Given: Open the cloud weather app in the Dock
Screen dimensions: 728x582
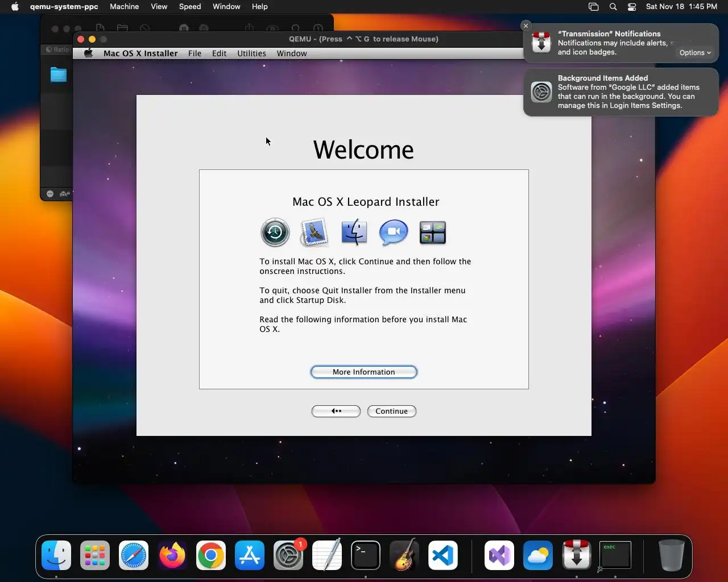Looking at the screenshot, I should 538,555.
